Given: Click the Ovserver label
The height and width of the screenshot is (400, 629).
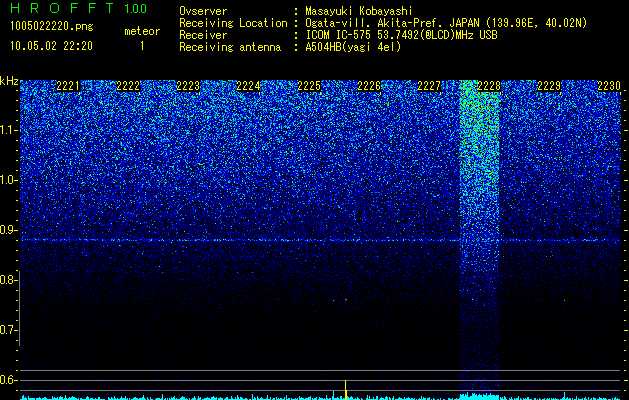Looking at the screenshot, I should 203,11.
